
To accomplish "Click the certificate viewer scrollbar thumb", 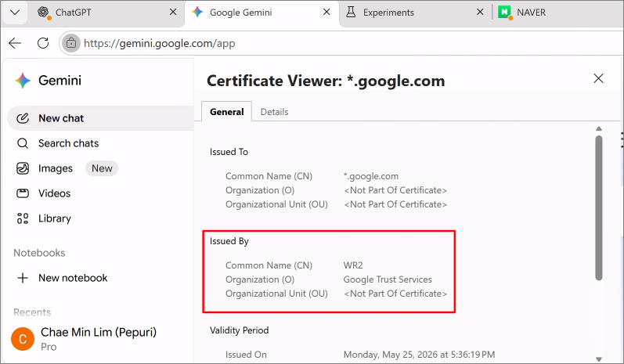I will click(598, 207).
